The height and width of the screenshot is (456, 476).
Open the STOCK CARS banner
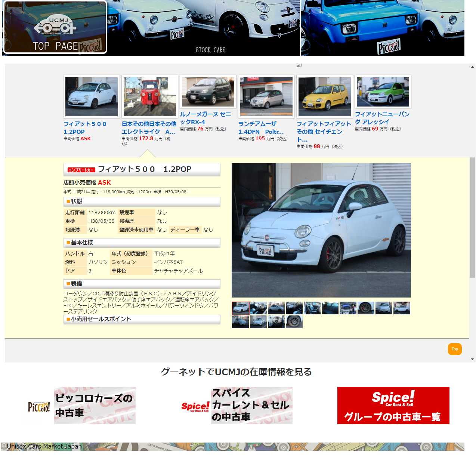tap(204, 28)
